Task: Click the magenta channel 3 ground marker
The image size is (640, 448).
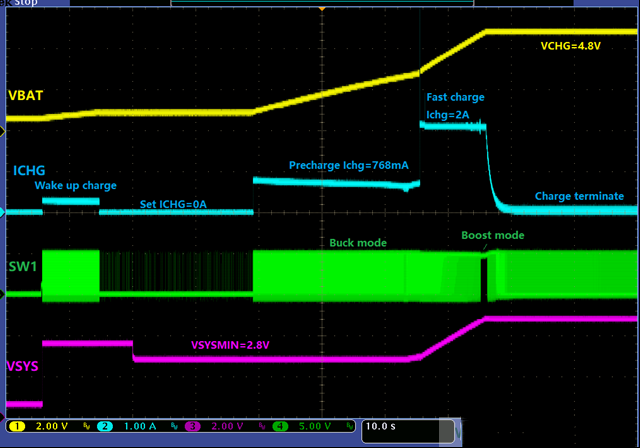Action: [x=2, y=417]
